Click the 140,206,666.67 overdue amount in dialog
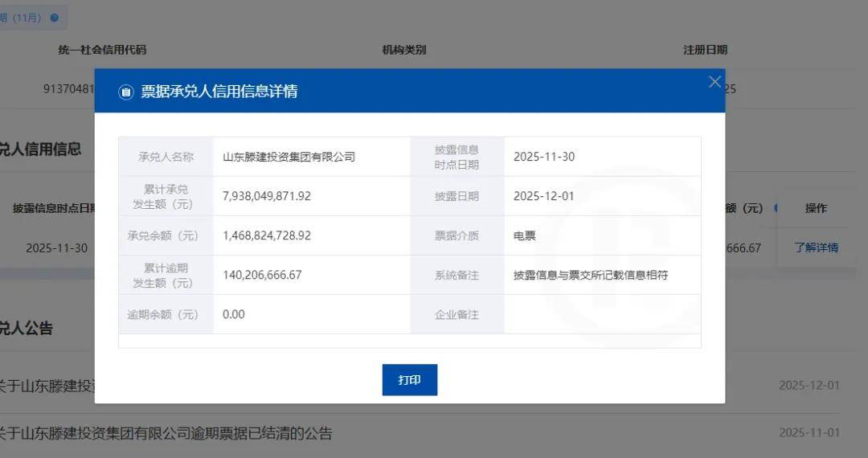Screen dimensions: 868x458 (x=262, y=275)
